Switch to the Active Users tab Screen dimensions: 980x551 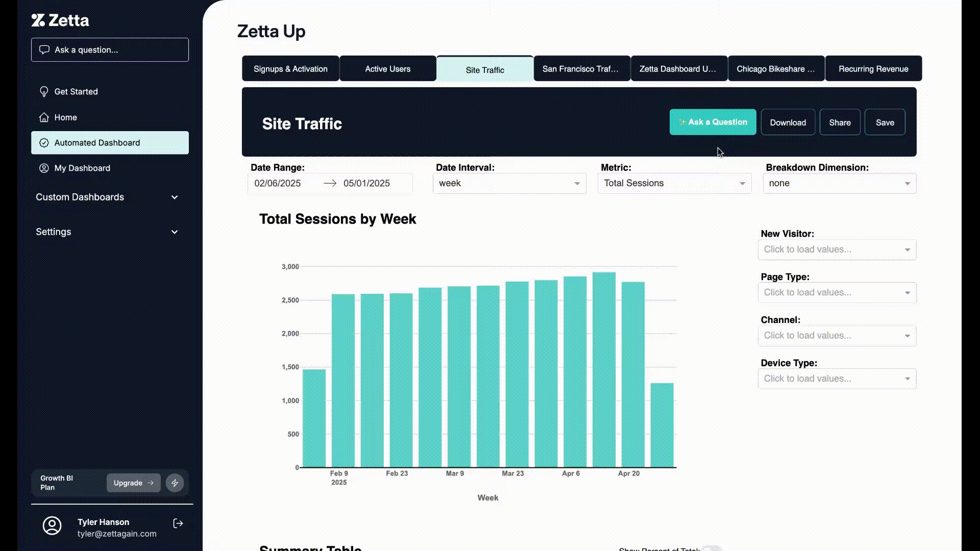click(387, 69)
